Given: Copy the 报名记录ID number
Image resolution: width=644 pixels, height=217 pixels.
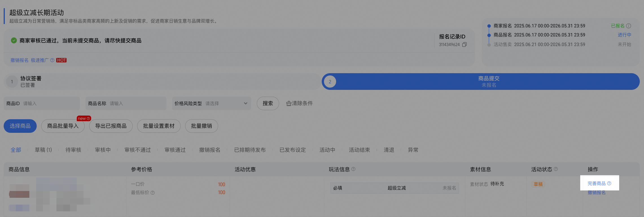Looking at the screenshot, I should (464, 45).
